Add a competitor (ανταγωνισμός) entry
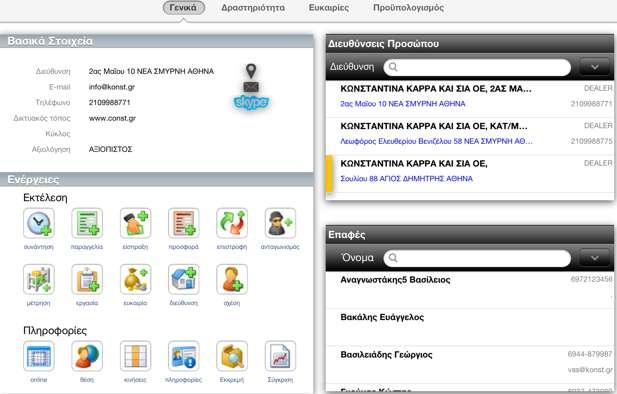 coord(280,223)
